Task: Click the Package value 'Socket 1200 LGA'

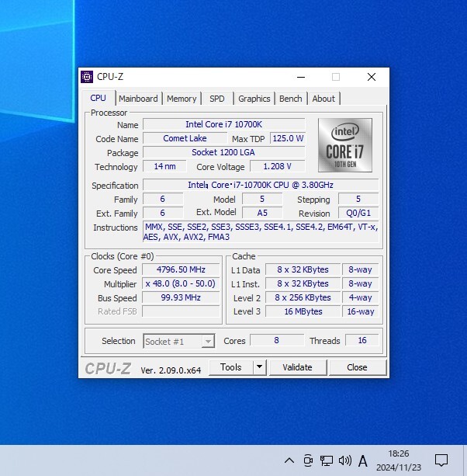Action: tap(223, 152)
